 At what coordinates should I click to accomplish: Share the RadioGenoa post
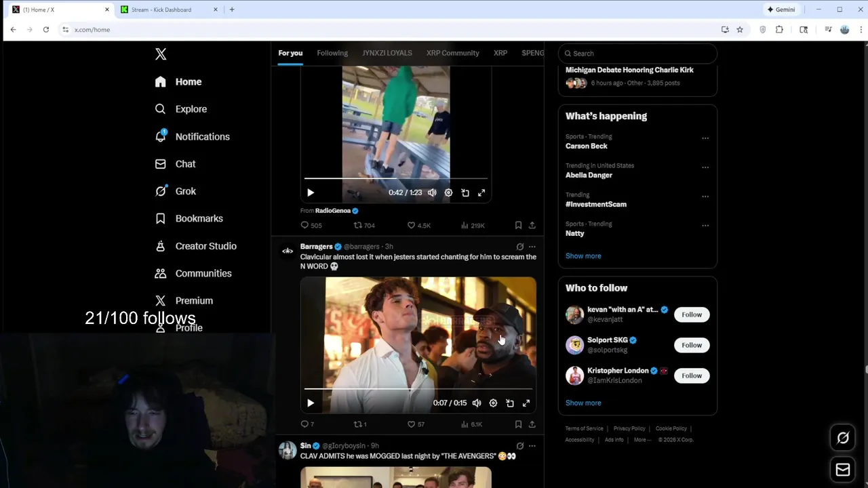pos(532,225)
